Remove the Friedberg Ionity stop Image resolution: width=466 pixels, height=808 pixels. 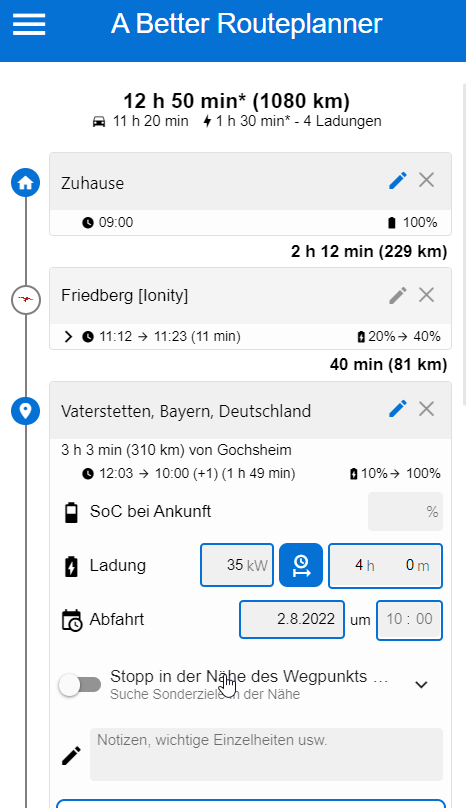pyautogui.click(x=426, y=295)
